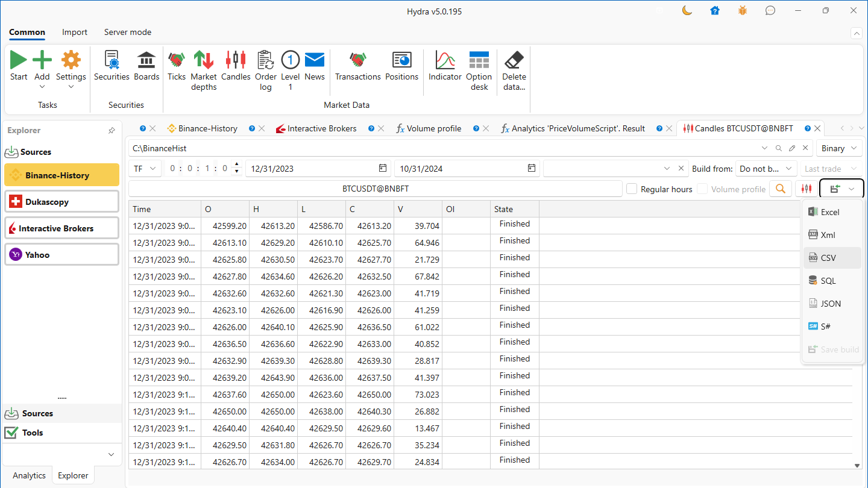Switch to the Volume profile tab

coord(433,128)
